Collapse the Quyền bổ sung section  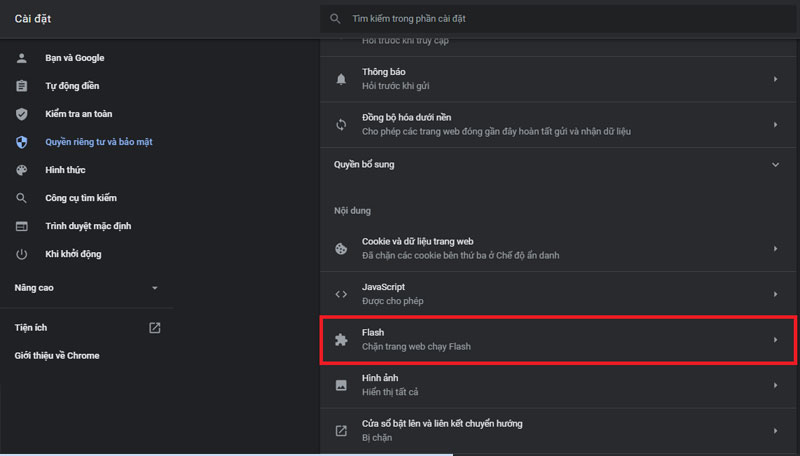click(x=775, y=164)
